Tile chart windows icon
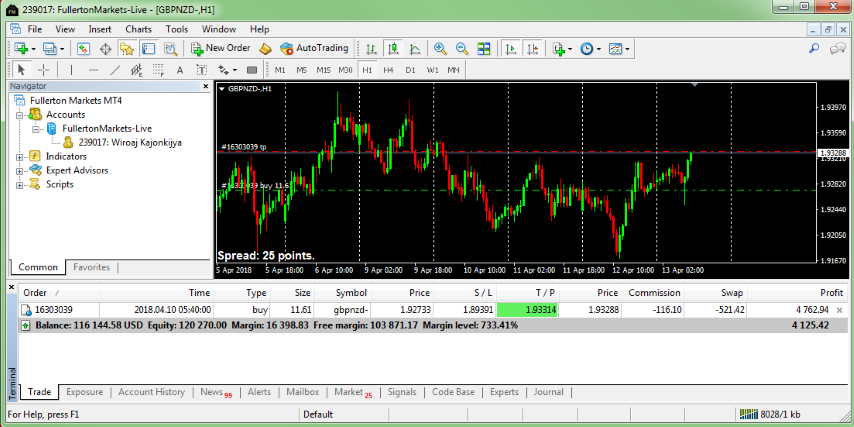The image size is (854, 427). point(484,48)
